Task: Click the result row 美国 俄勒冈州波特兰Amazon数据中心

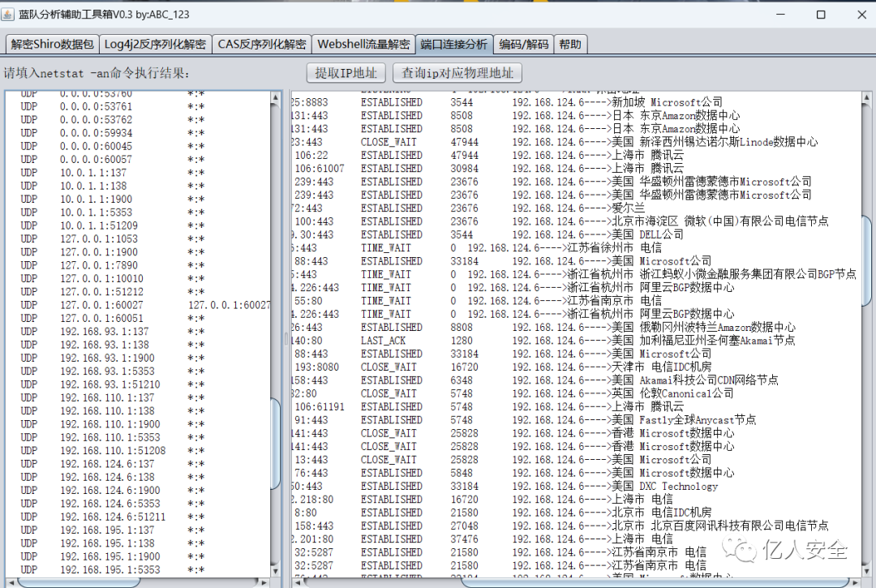Action: click(543, 327)
